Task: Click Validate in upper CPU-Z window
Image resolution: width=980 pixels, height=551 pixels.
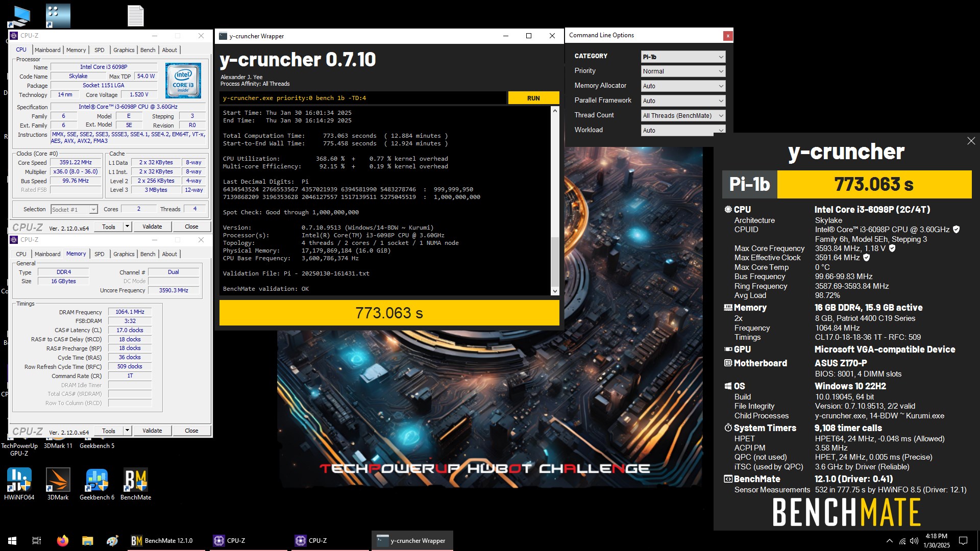Action: 152,227
